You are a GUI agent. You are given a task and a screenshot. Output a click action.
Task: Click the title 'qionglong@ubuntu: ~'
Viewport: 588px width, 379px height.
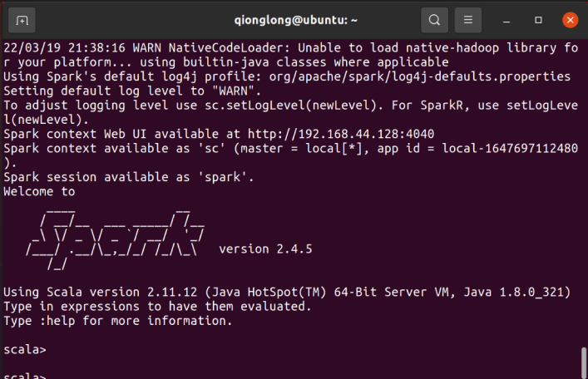[295, 20]
